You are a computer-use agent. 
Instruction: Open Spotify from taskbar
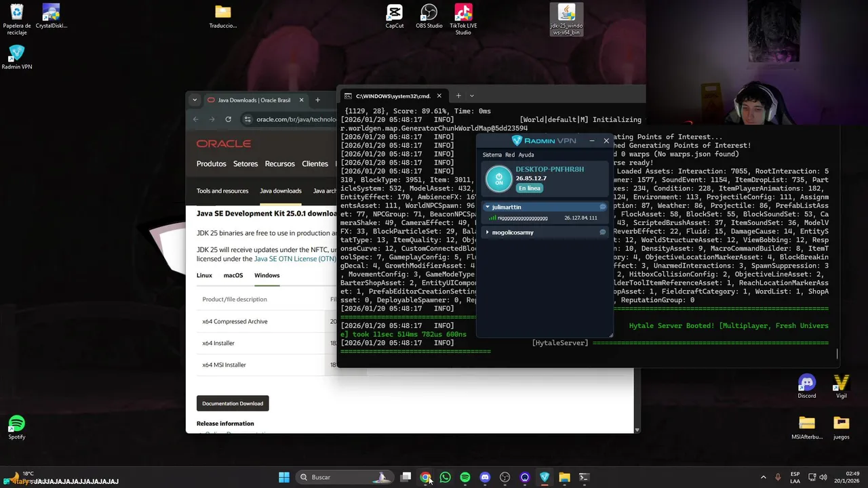465,477
